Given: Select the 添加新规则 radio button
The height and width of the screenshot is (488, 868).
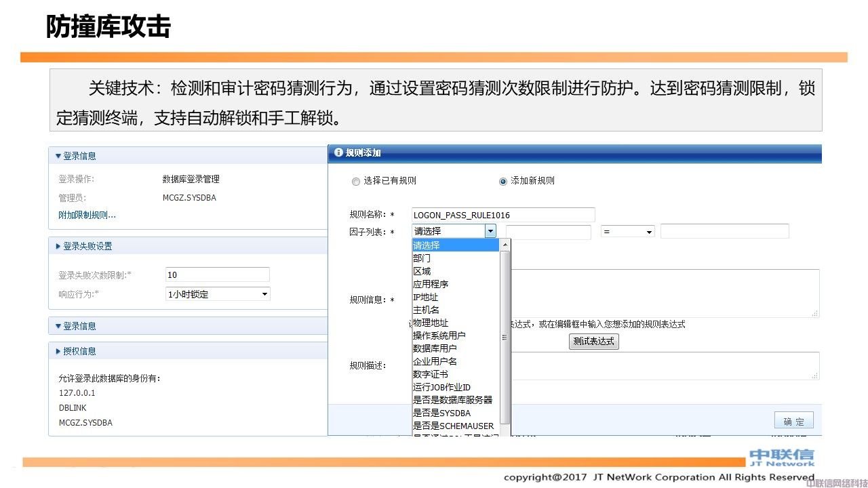Looking at the screenshot, I should click(x=503, y=182).
